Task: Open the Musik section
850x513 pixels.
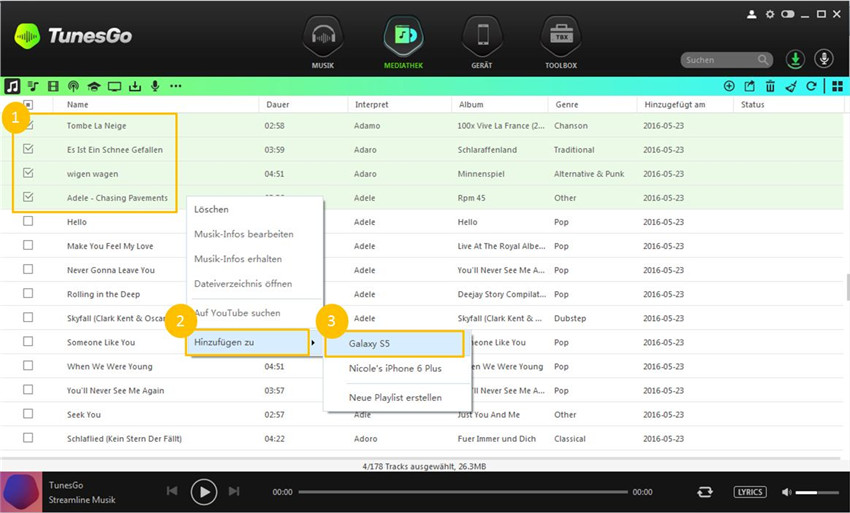Action: 323,42
